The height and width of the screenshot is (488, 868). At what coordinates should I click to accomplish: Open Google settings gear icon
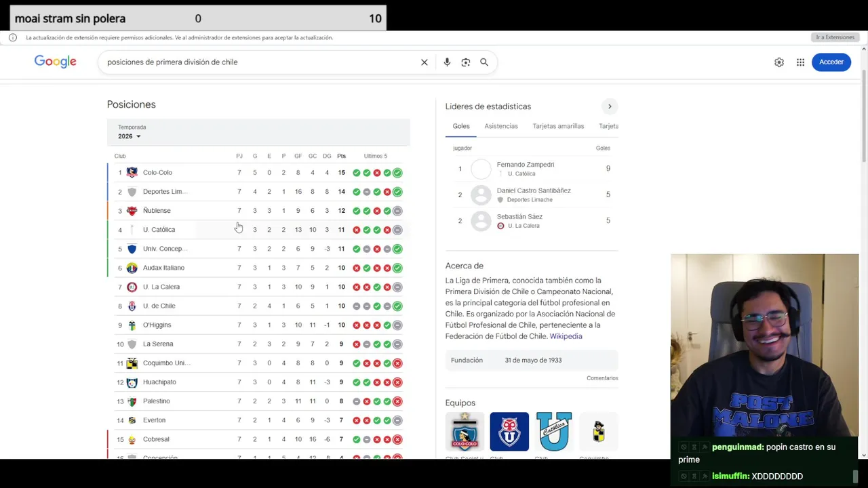click(779, 62)
